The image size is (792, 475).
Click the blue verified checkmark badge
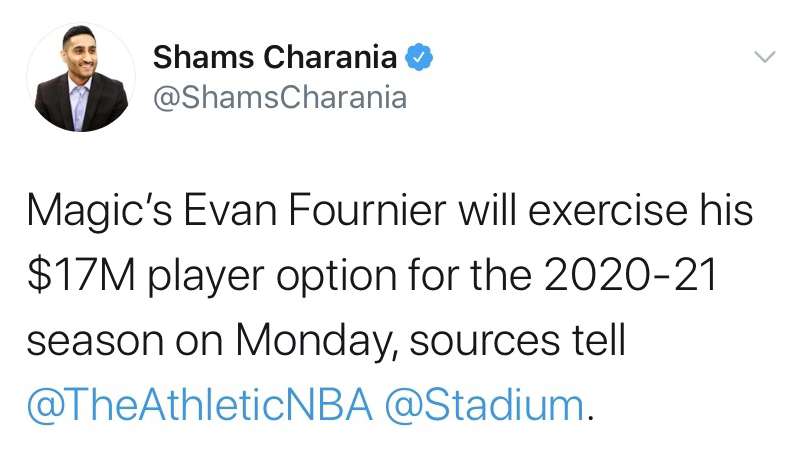[419, 57]
